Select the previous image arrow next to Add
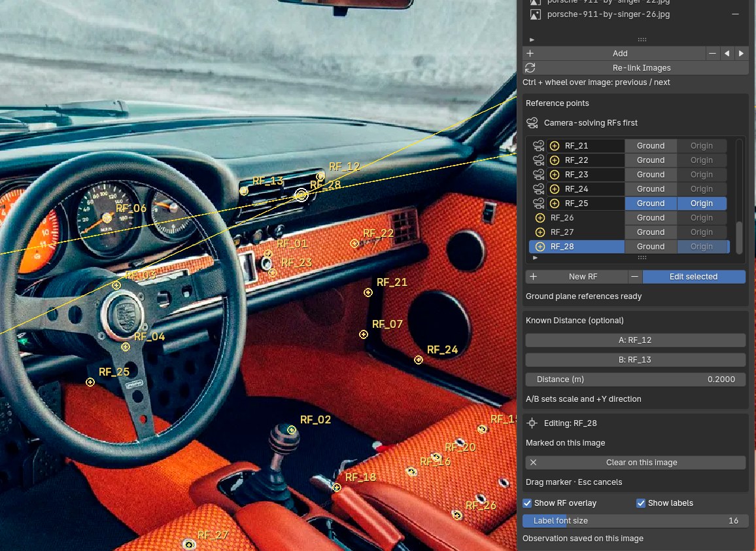The image size is (756, 551). click(727, 54)
